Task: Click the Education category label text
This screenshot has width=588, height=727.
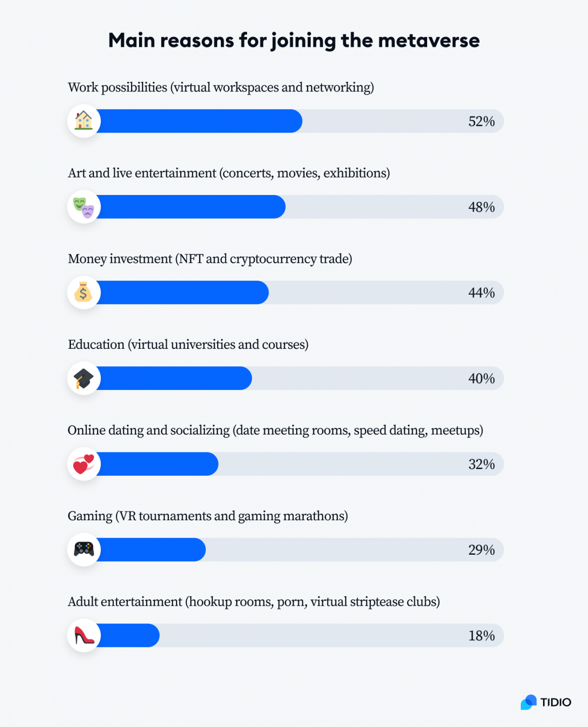Action: [x=188, y=345]
